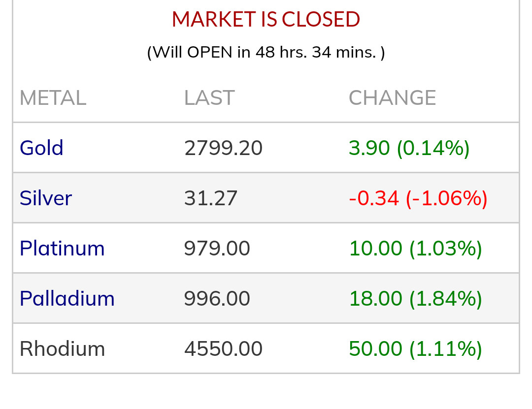Click Gold's last price 2799.20
The image size is (532, 409).
(x=223, y=148)
